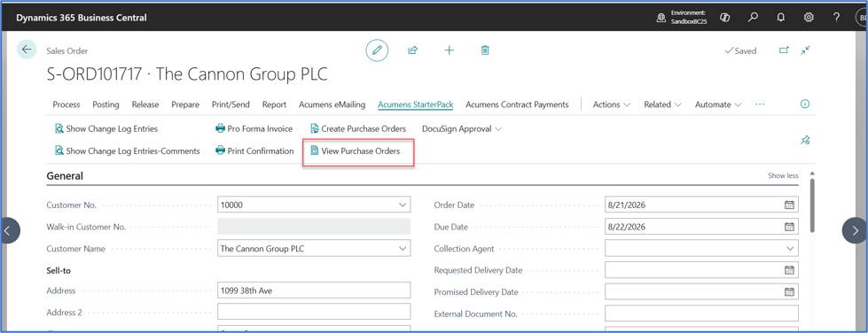Click Walk-in Customer No. field
Screen dimensions: 868x333
(x=314, y=227)
